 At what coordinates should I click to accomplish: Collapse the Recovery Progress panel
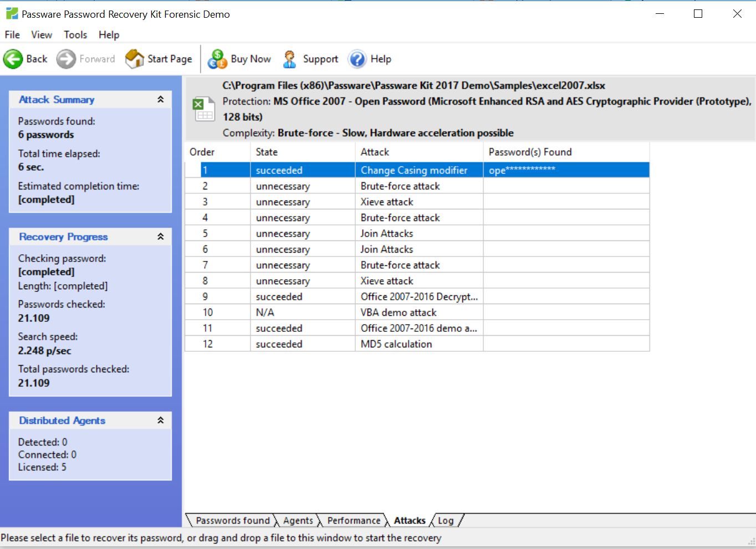click(x=161, y=236)
